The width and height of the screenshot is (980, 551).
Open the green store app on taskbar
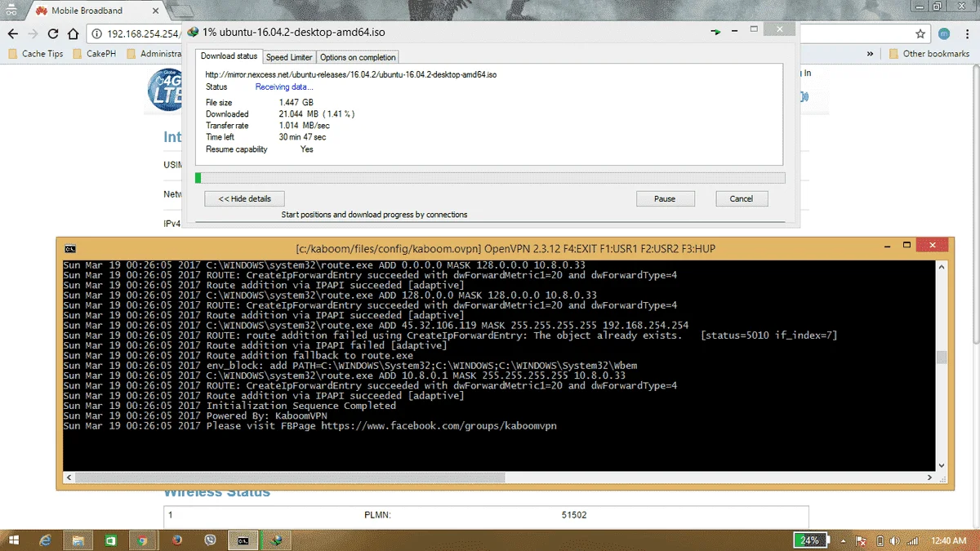pos(109,540)
